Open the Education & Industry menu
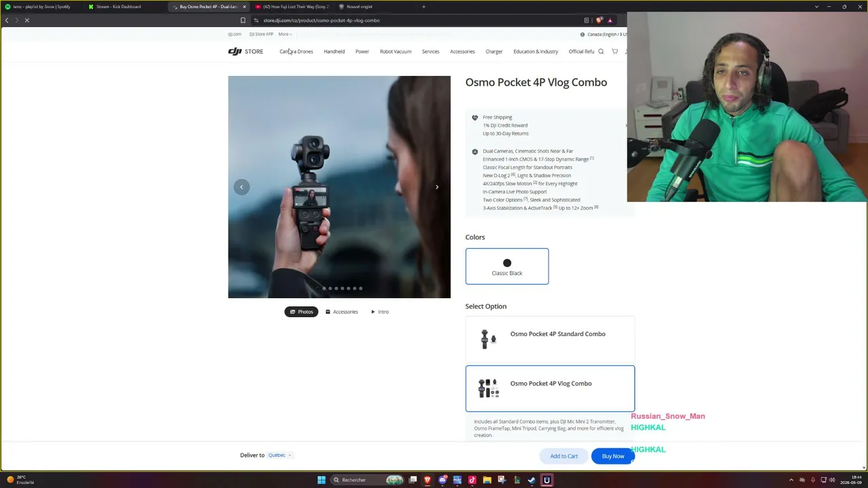868x488 pixels. pyautogui.click(x=536, y=52)
